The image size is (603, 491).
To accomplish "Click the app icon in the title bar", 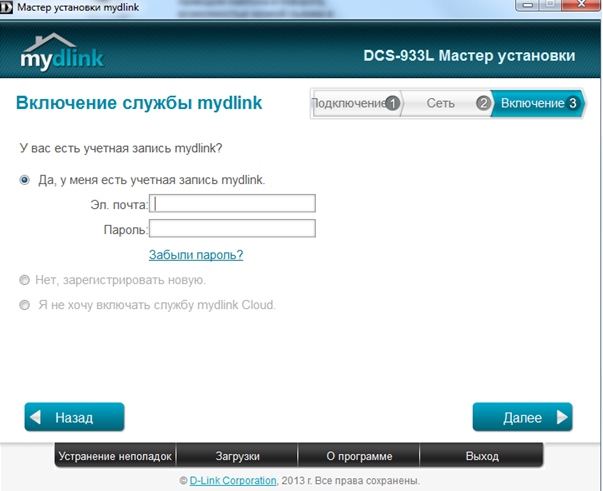I will 8,7.
